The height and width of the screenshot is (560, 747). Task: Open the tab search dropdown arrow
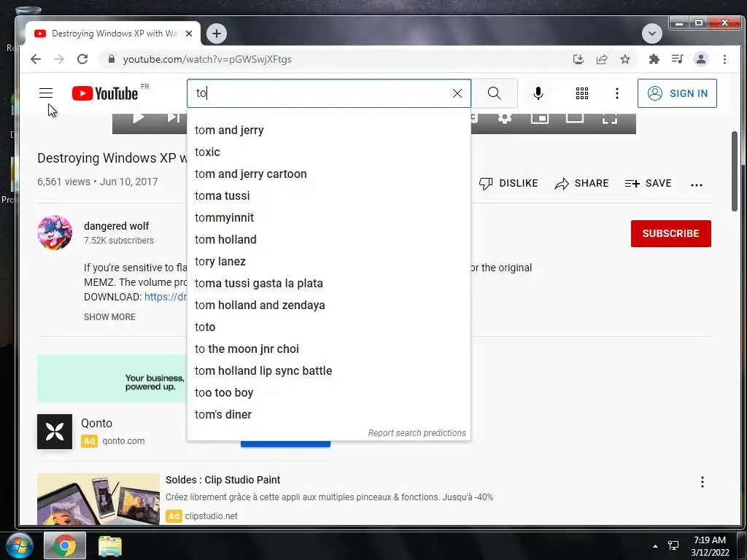click(x=651, y=34)
